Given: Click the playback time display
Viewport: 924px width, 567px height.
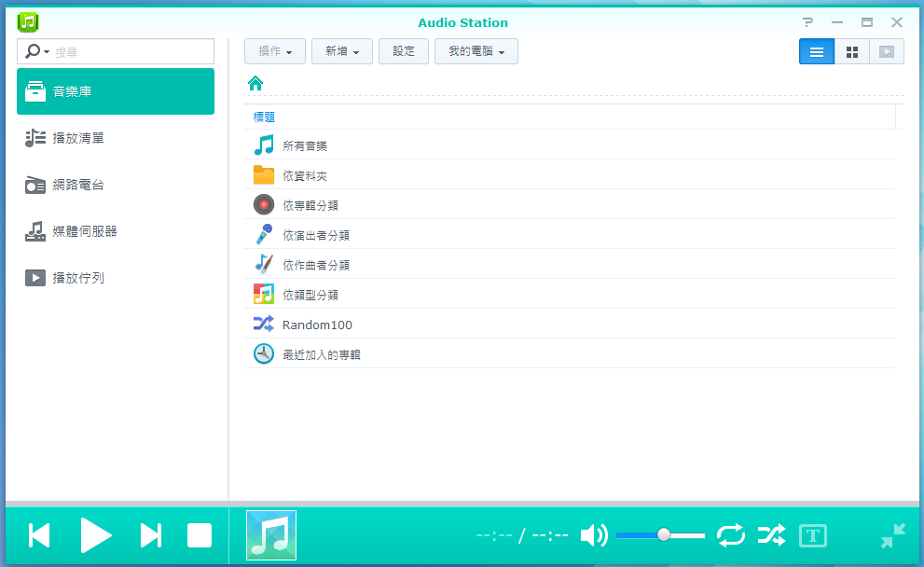Looking at the screenshot, I should click(x=522, y=536).
